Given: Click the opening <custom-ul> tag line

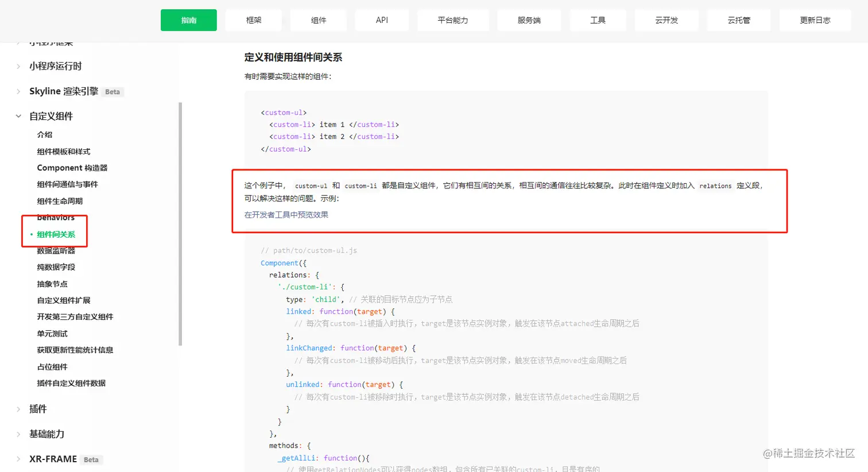Looking at the screenshot, I should [x=284, y=113].
